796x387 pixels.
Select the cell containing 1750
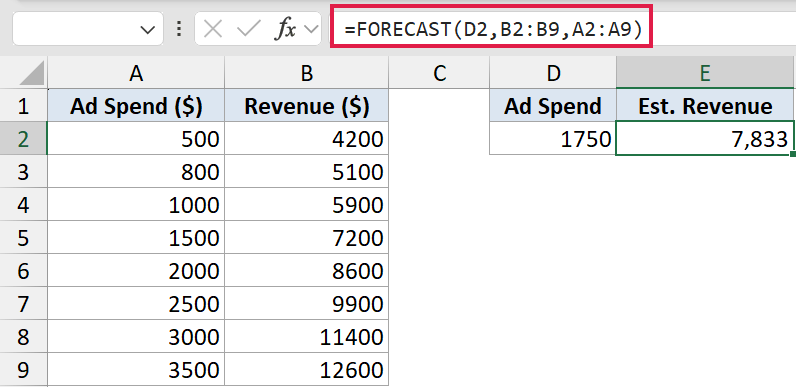click(x=553, y=139)
